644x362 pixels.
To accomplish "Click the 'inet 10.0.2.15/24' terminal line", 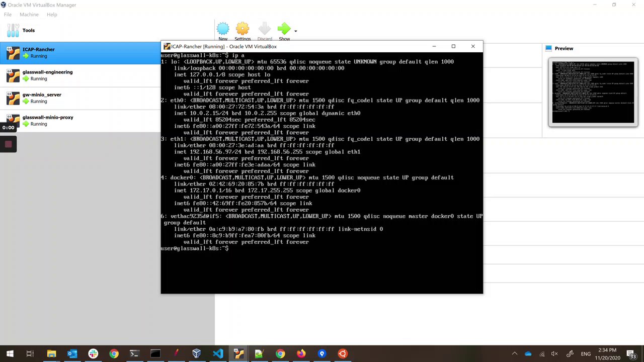I will [x=267, y=113].
